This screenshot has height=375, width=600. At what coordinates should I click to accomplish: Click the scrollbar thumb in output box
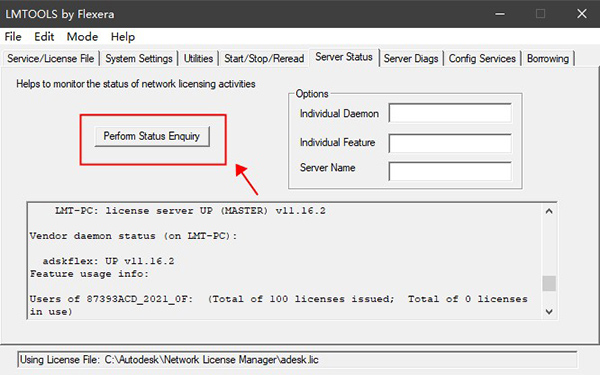549,284
